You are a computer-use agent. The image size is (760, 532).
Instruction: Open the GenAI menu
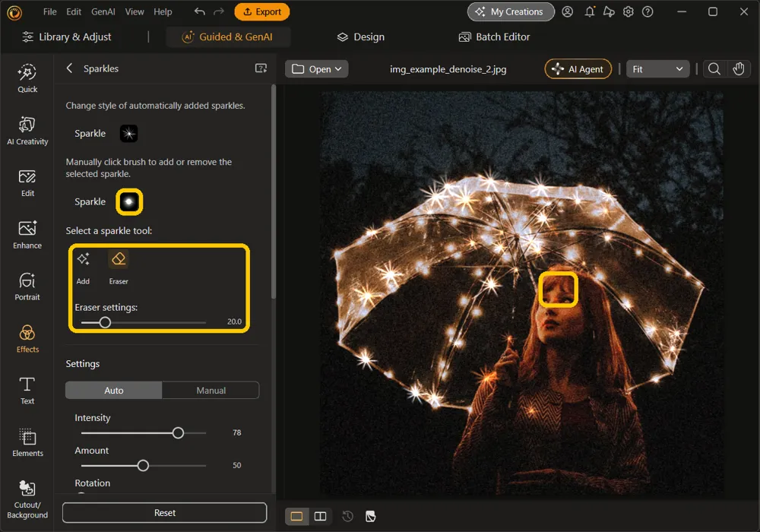103,11
